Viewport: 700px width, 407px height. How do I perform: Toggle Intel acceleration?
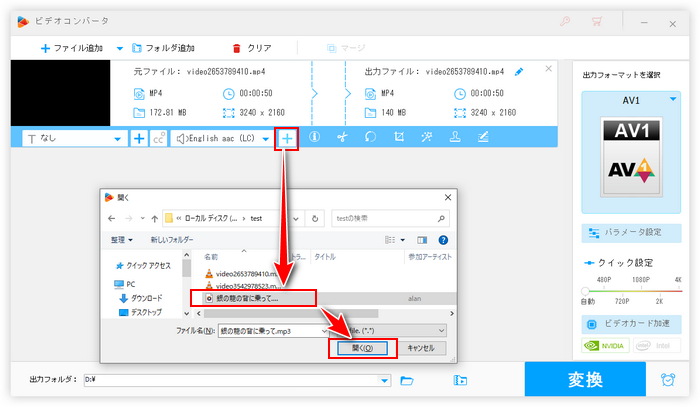(656, 345)
